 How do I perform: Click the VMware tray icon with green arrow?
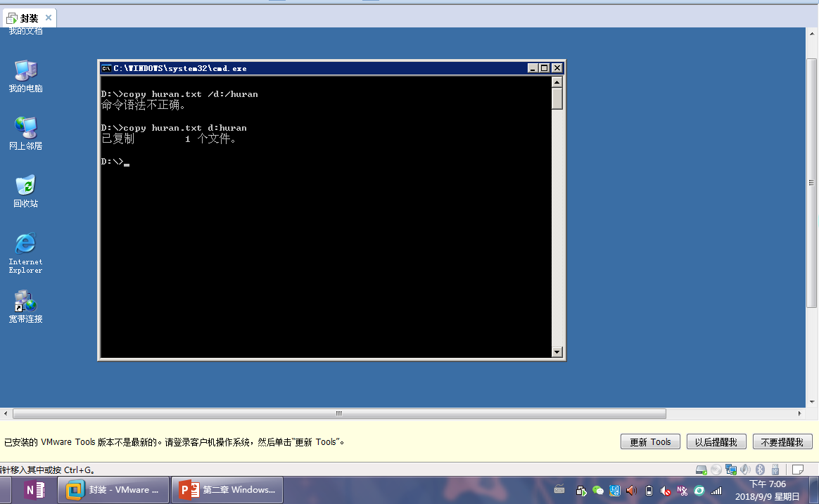pos(580,491)
